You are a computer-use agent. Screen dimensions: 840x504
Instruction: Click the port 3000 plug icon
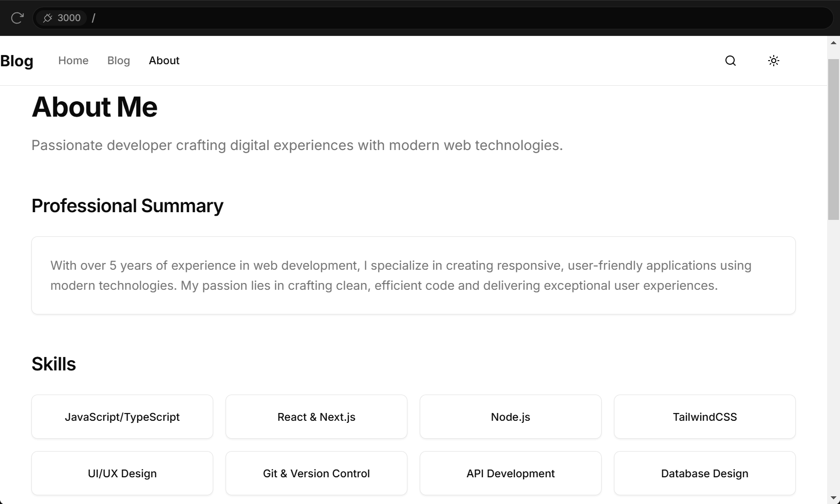[x=48, y=18]
